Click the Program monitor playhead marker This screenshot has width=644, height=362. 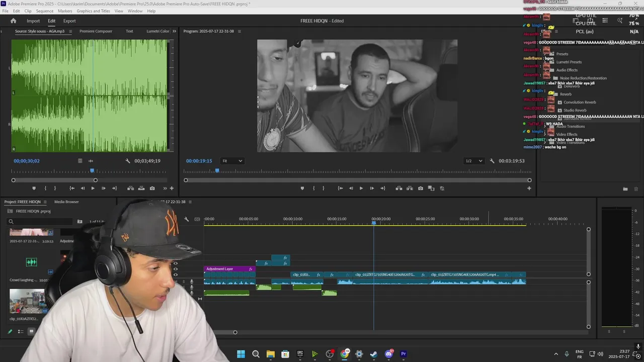click(x=217, y=170)
